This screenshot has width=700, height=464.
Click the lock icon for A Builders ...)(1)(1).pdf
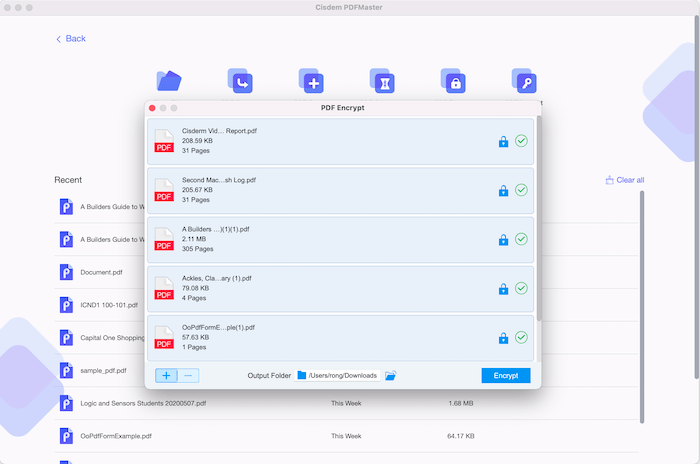tap(503, 239)
